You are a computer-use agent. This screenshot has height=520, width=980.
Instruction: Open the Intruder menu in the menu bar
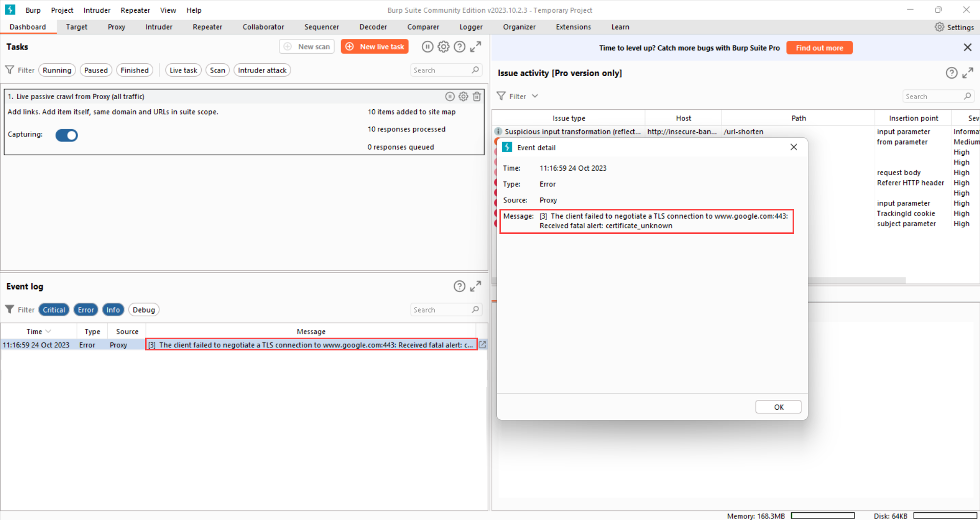click(97, 10)
